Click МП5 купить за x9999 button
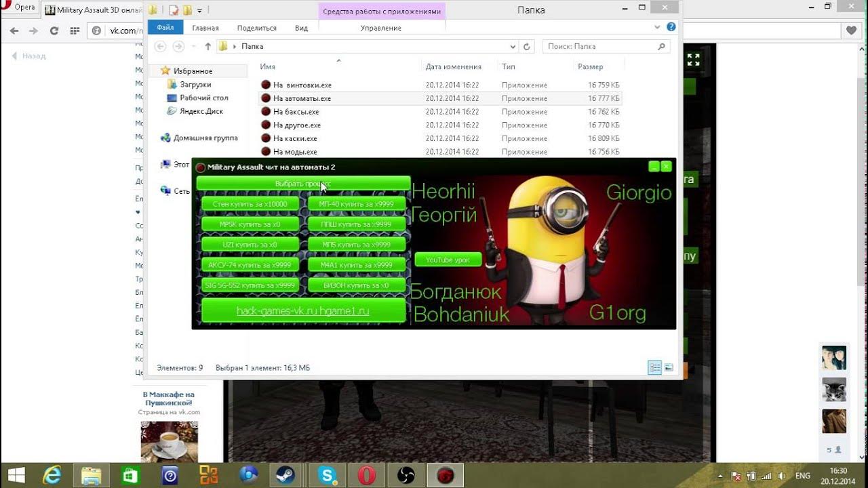 click(x=357, y=245)
